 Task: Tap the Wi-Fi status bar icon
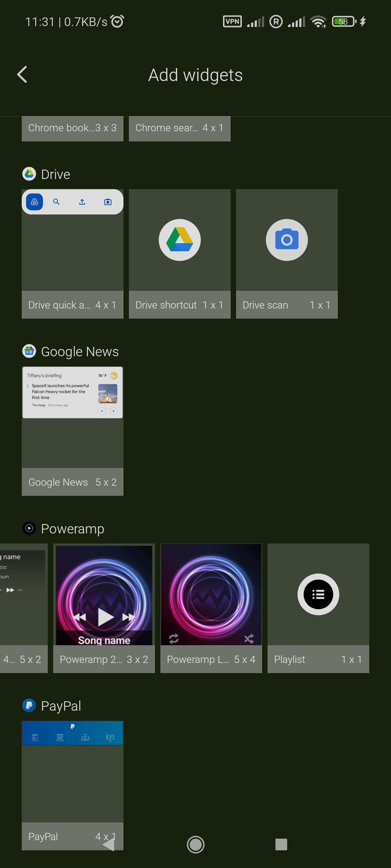[x=318, y=22]
